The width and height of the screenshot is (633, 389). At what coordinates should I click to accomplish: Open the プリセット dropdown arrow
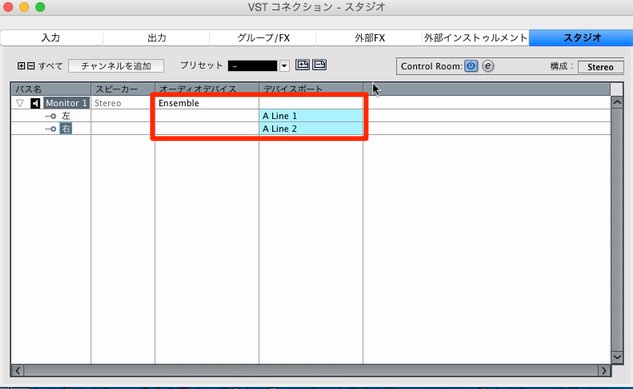coord(284,66)
